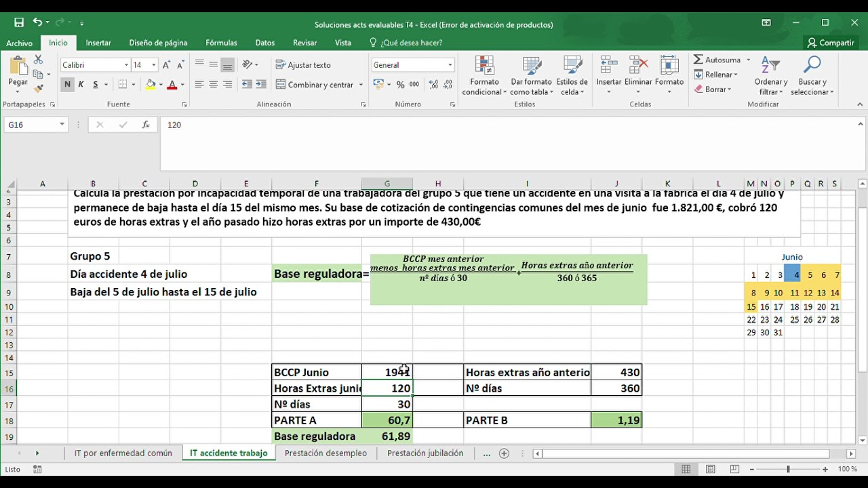Open the Rellenar dropdown

[735, 75]
